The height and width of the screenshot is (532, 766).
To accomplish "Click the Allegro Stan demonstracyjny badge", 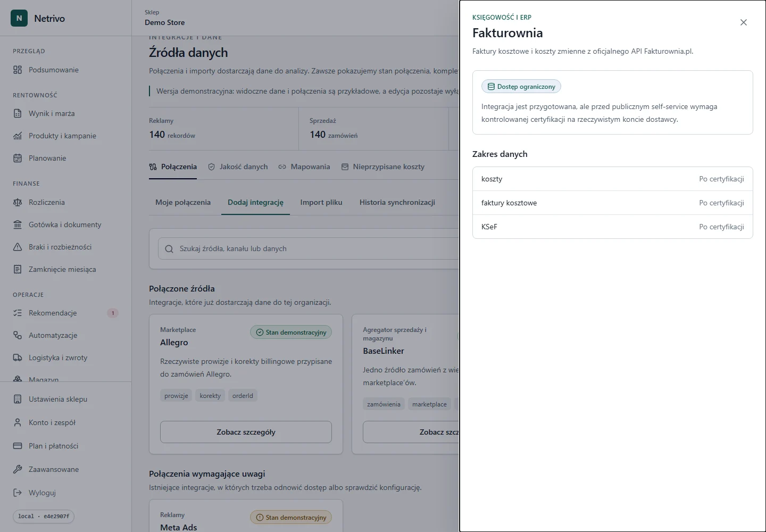I will pyautogui.click(x=291, y=332).
